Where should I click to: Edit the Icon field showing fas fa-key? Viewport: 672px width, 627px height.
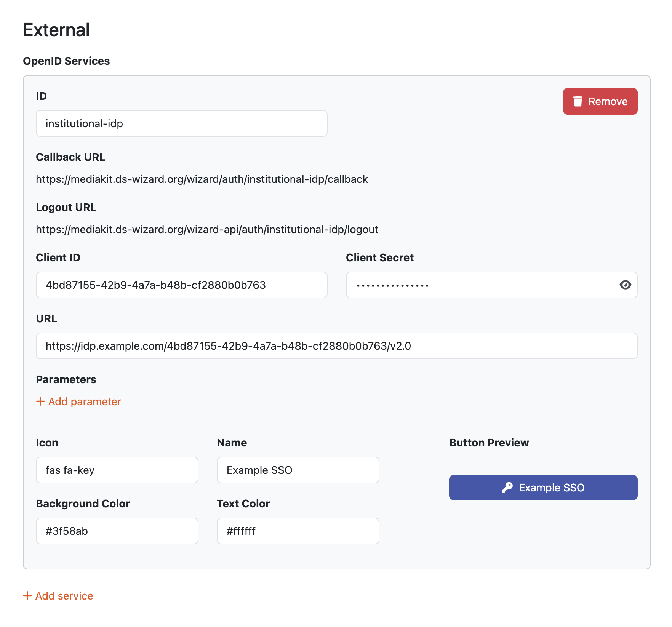pyautogui.click(x=117, y=470)
